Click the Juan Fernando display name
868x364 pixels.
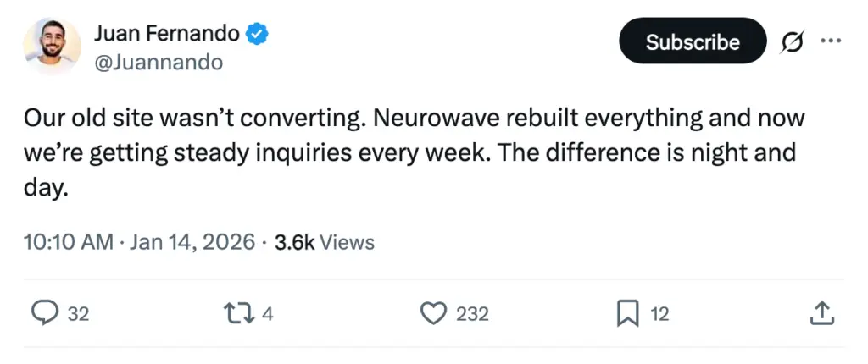pos(166,35)
